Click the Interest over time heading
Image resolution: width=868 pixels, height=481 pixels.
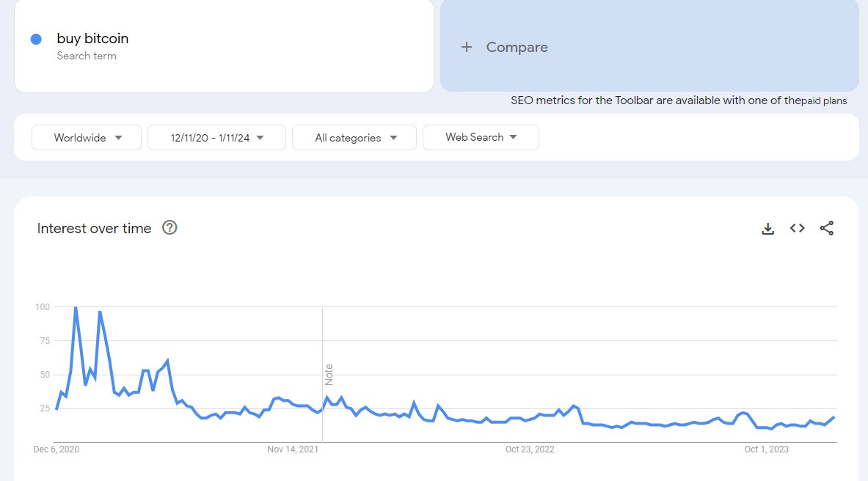click(x=94, y=229)
